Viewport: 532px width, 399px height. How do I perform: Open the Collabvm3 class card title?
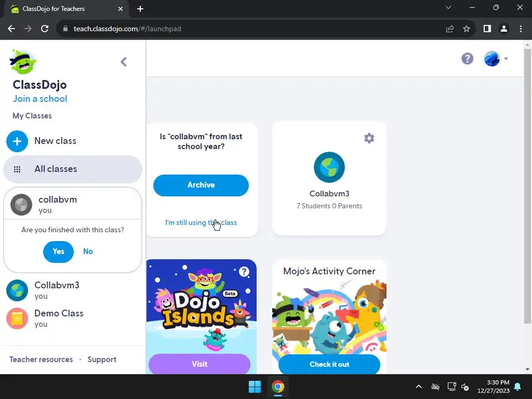329,194
